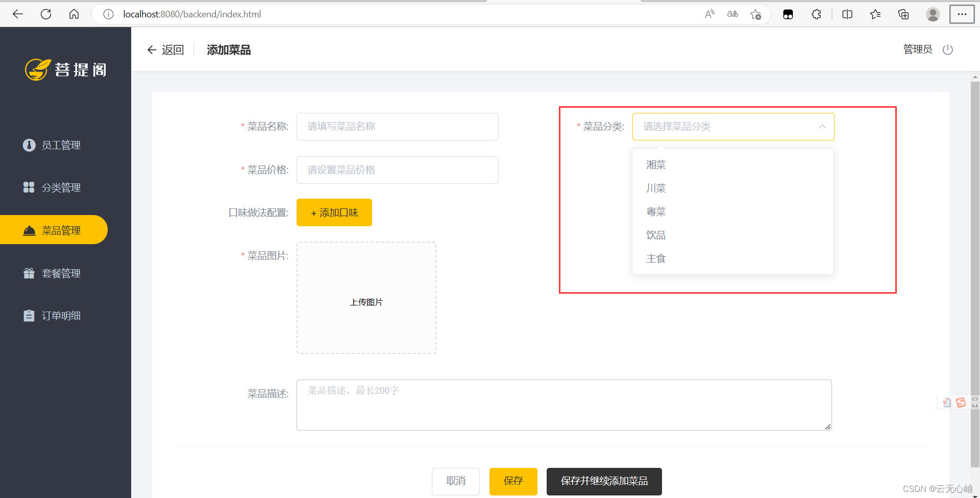Focus the 菜品价格 input field
This screenshot has width=980, height=498.
coord(398,170)
